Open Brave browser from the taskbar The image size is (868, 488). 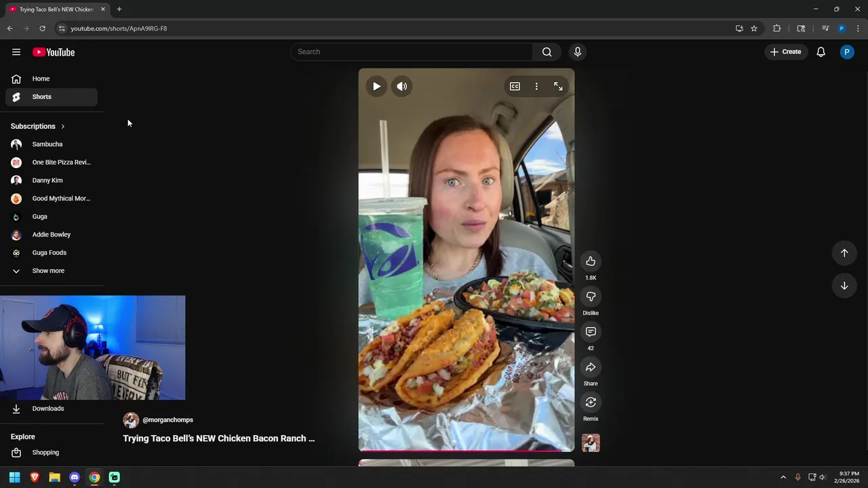click(x=35, y=477)
